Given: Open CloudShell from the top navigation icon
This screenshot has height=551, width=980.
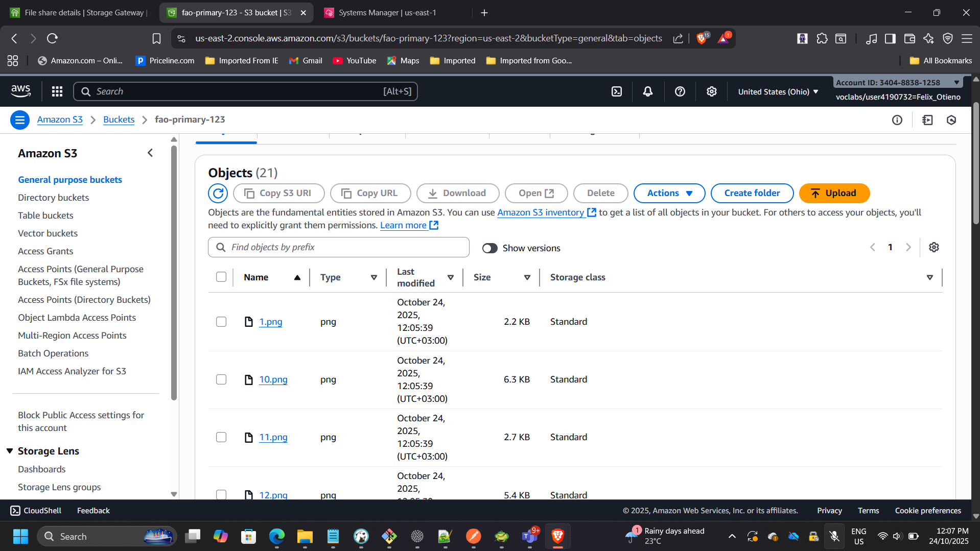Looking at the screenshot, I should point(617,91).
